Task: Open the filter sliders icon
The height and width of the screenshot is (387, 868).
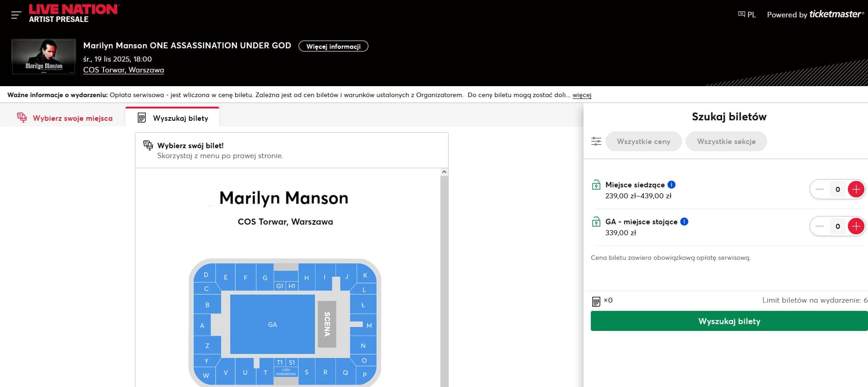Action: click(596, 141)
